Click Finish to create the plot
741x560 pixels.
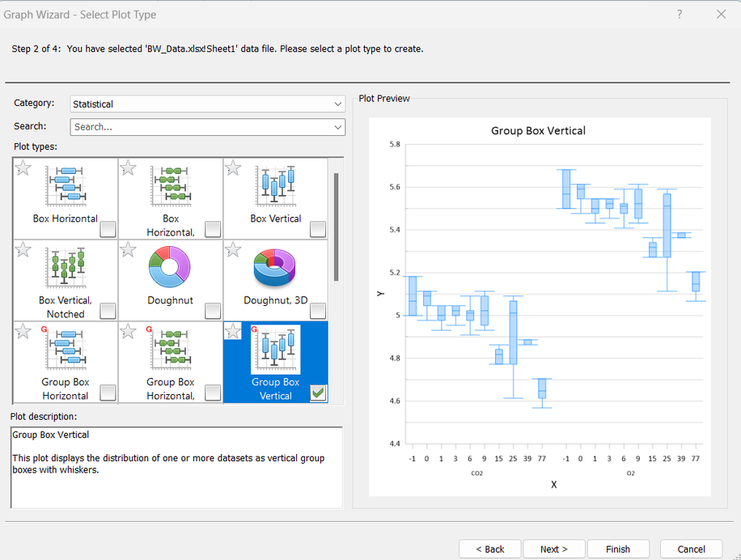[x=618, y=549]
